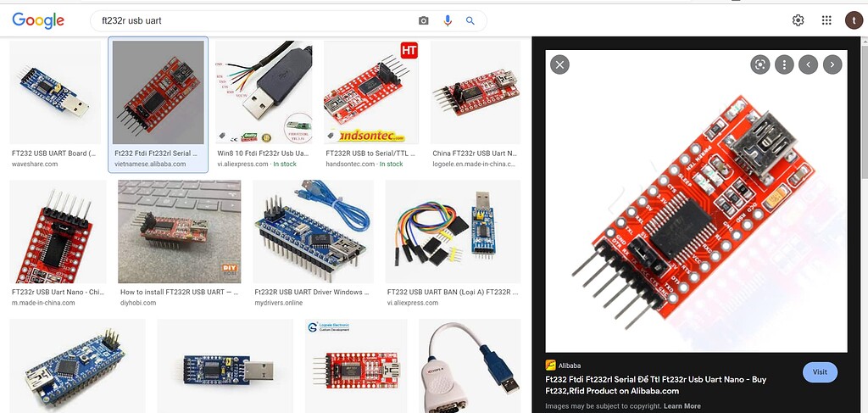
Task: Select the mydrivers.online blue Nano board thumbnail
Action: 314,232
